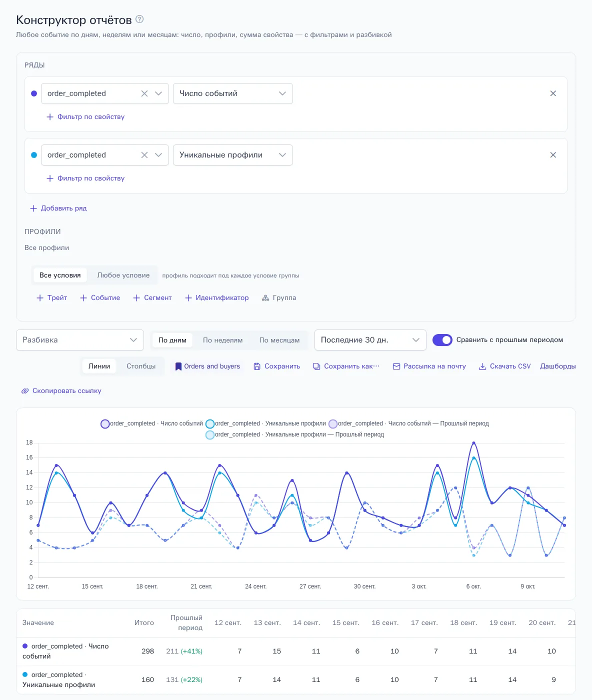
Task: Open the help icon beside Конструктор отчётов
Action: 140,19
